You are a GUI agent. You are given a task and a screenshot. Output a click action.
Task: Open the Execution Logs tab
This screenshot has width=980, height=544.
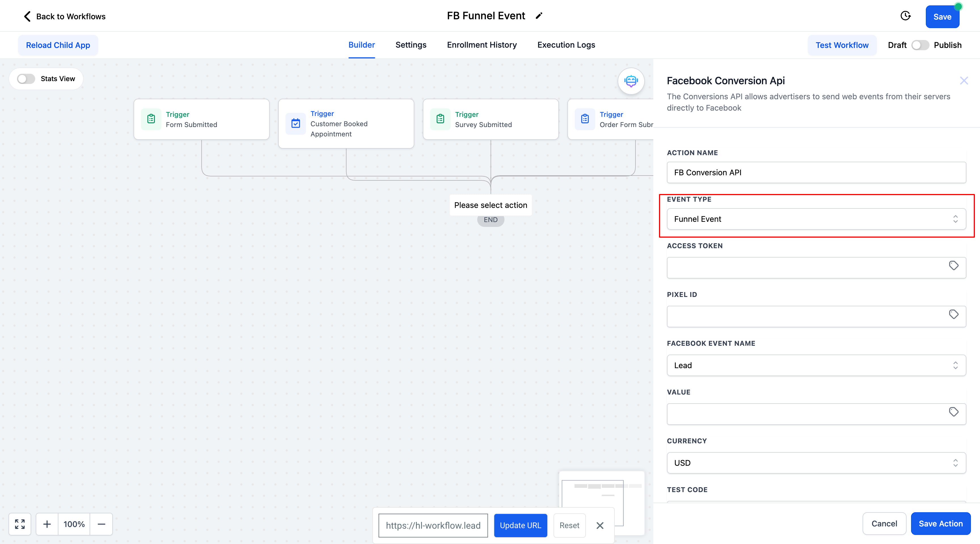click(566, 45)
